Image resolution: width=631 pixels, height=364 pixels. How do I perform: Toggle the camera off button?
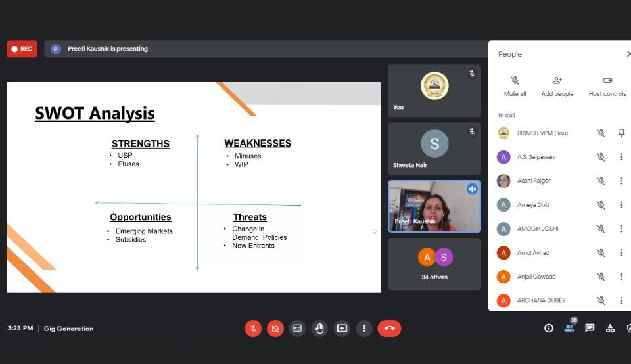coord(275,329)
